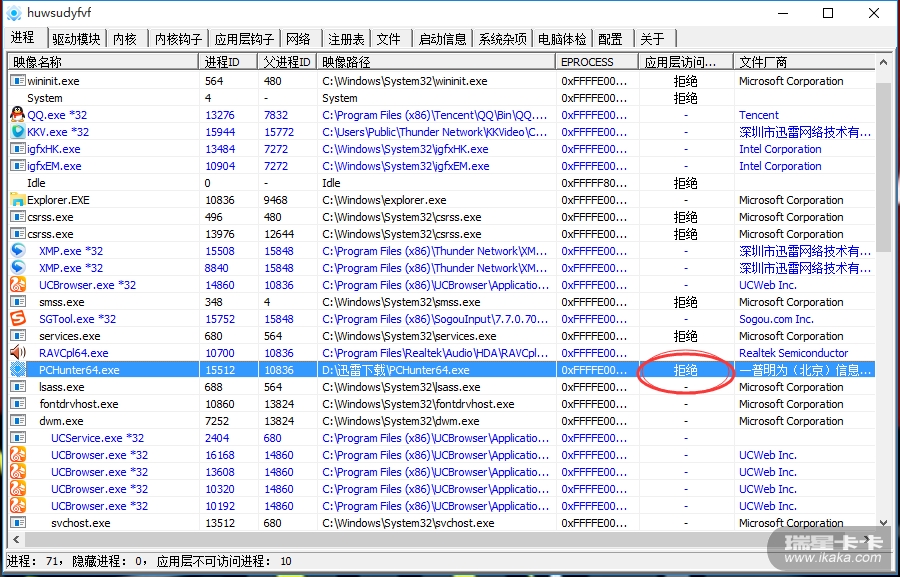This screenshot has width=900, height=577.
Task: Click the svchost.exe process icon
Action: click(18, 522)
